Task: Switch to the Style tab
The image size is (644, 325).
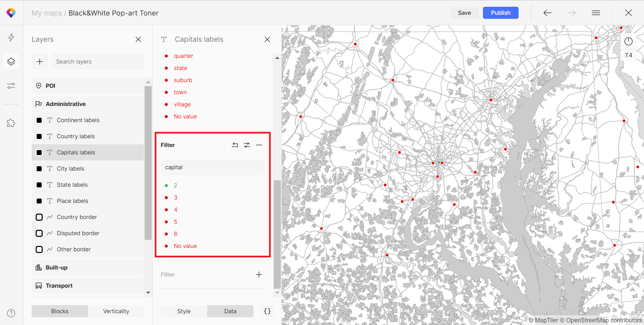Action: point(184,311)
